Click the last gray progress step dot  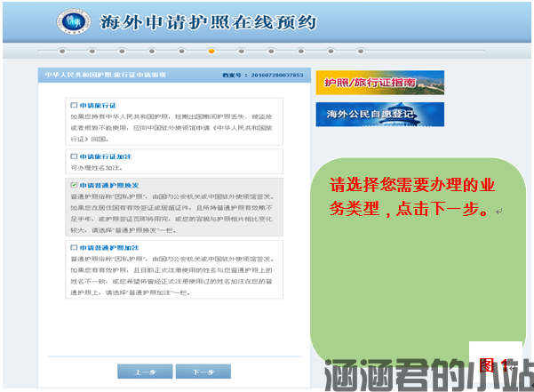361,51
